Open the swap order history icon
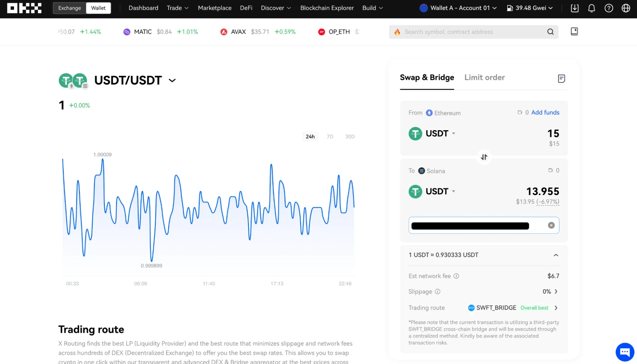This screenshot has width=637, height=364. [561, 79]
